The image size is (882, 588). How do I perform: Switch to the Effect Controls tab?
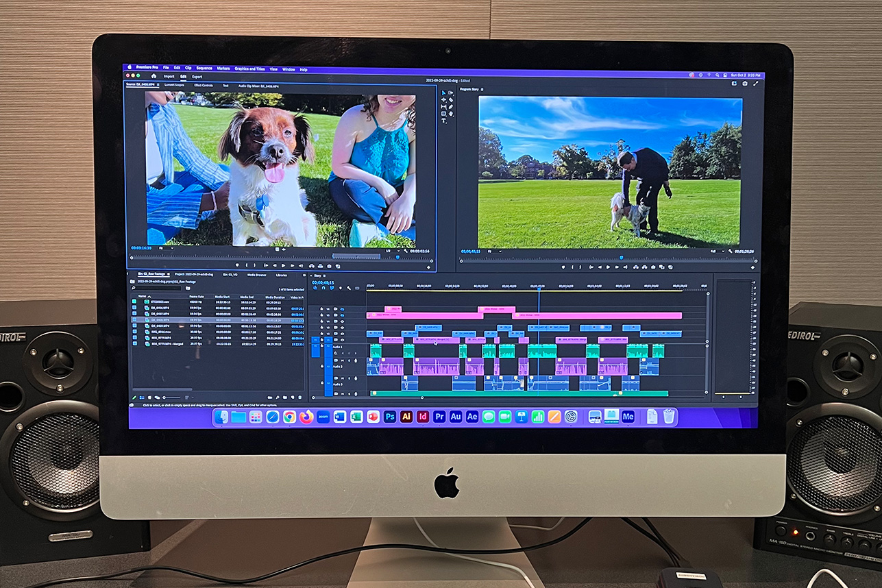(203, 85)
